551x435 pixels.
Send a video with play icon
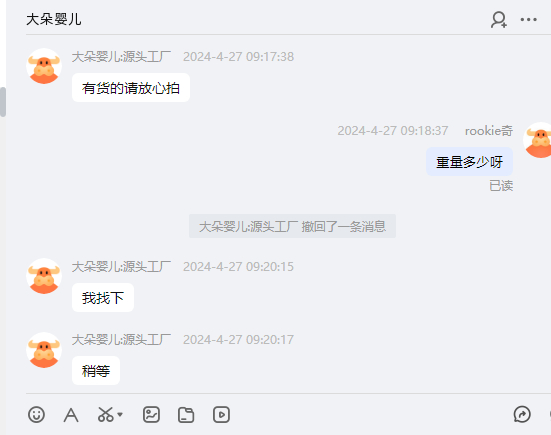coord(221,415)
